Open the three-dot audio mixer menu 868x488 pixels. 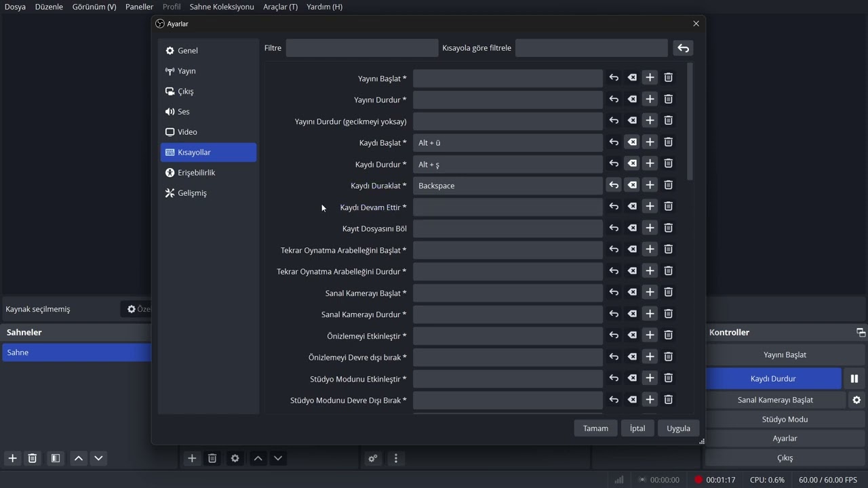pyautogui.click(x=396, y=458)
